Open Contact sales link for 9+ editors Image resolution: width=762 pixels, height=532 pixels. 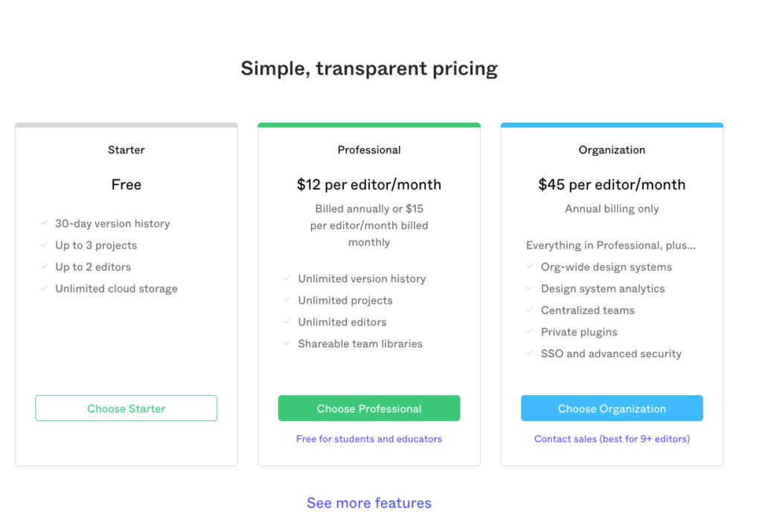click(x=612, y=439)
